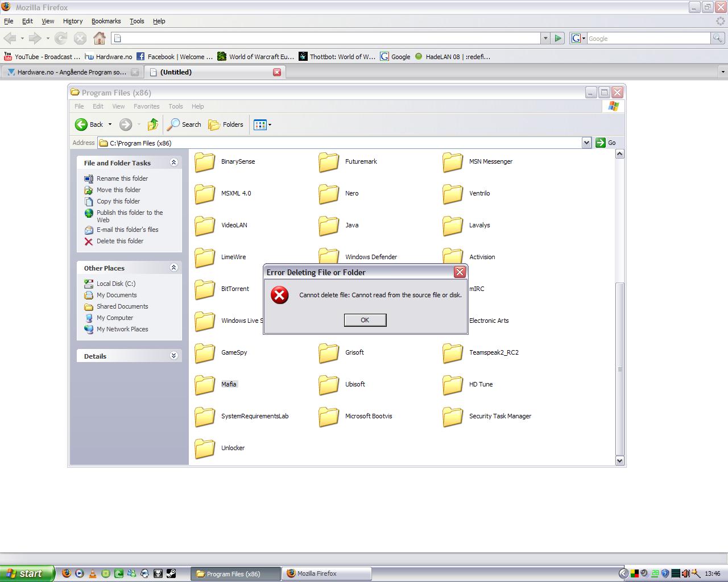Go to Firefox's Home page icon
Image resolution: width=728 pixels, height=582 pixels.
coord(100,38)
